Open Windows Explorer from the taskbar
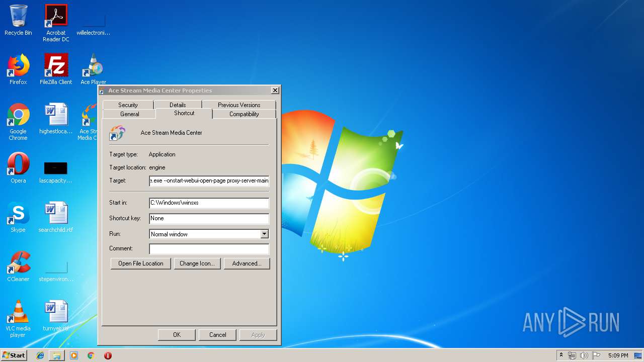Viewport: 644px width, 362px height. [x=57, y=355]
